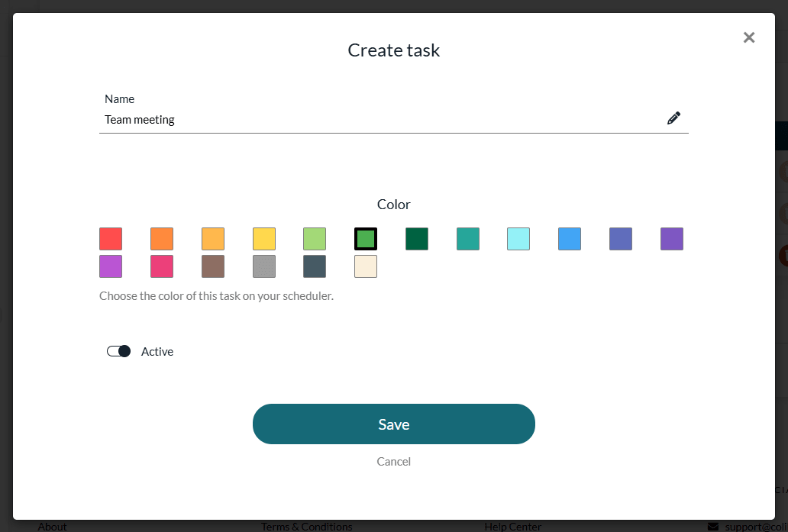Select the pale cyan color swatch
Viewport: 788px width, 532px height.
[x=518, y=239]
